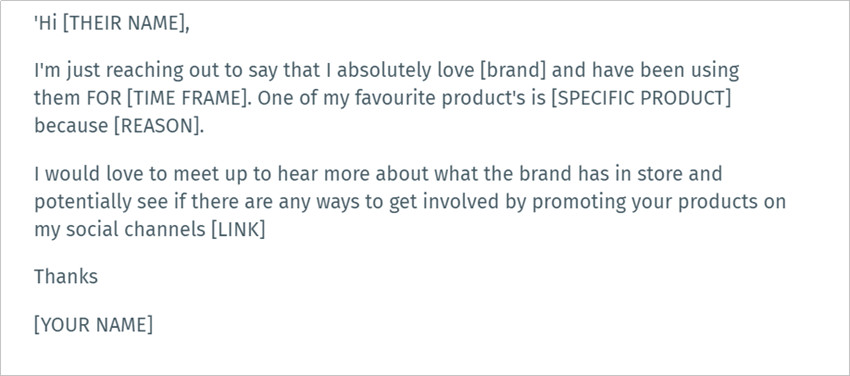850x376 pixels.
Task: Click the [SPECIFIC PRODUCT] placeholder
Action: pos(641,98)
